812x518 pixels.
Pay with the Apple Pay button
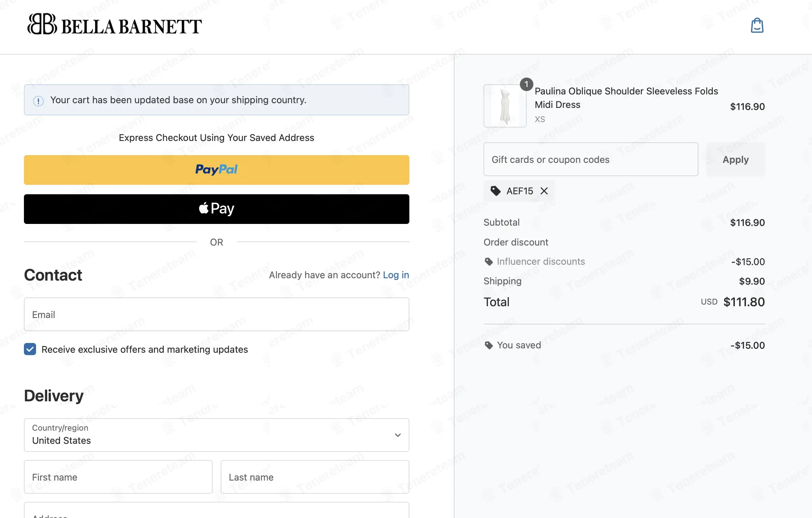click(x=217, y=209)
